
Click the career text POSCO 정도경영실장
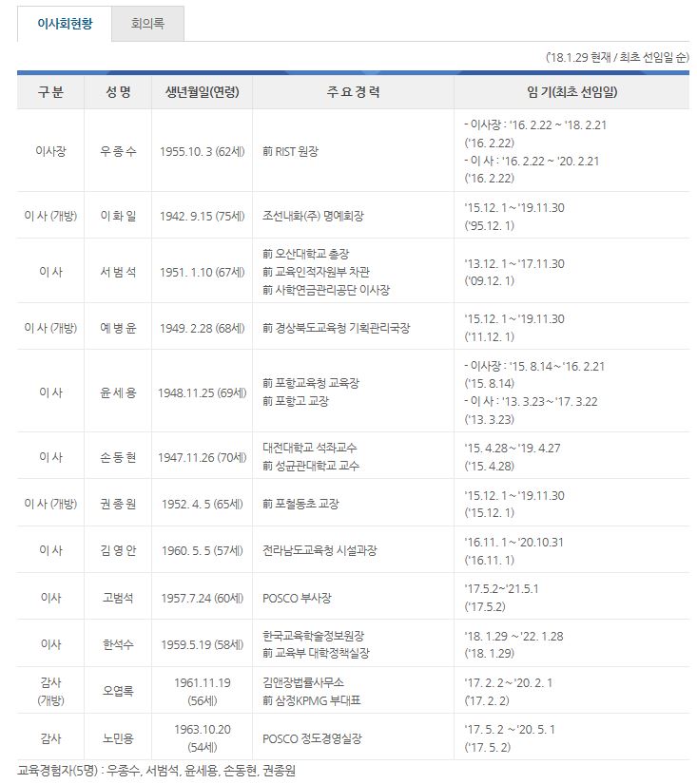312,738
